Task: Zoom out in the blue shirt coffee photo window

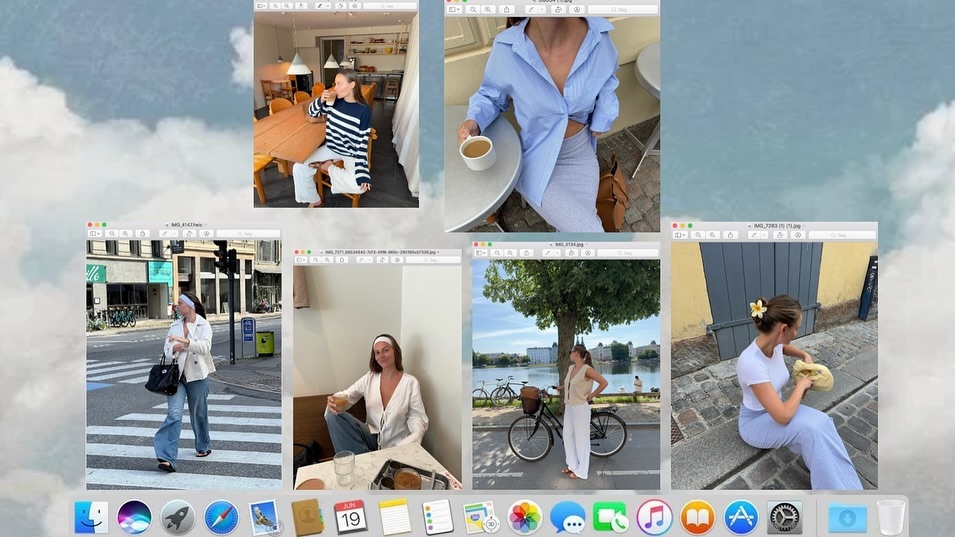Action: (473, 9)
